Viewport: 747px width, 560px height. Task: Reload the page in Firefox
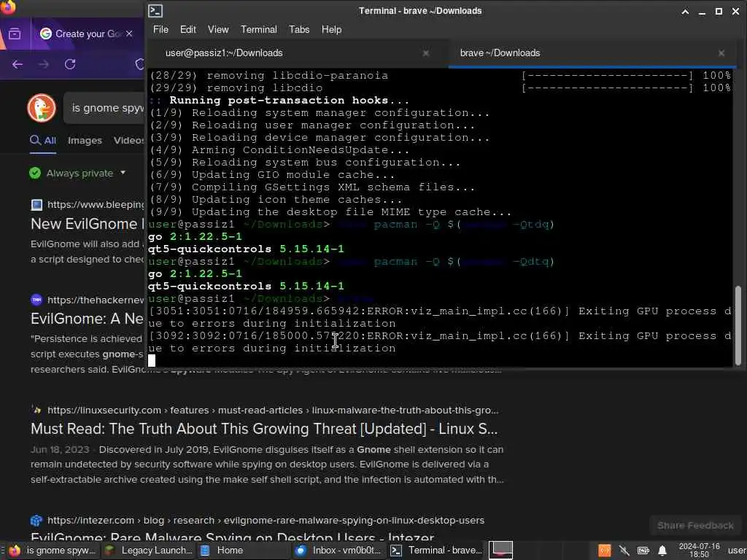70,64
